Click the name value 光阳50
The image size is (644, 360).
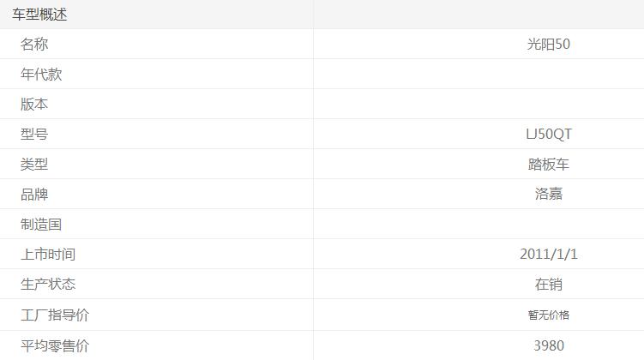[x=548, y=45]
